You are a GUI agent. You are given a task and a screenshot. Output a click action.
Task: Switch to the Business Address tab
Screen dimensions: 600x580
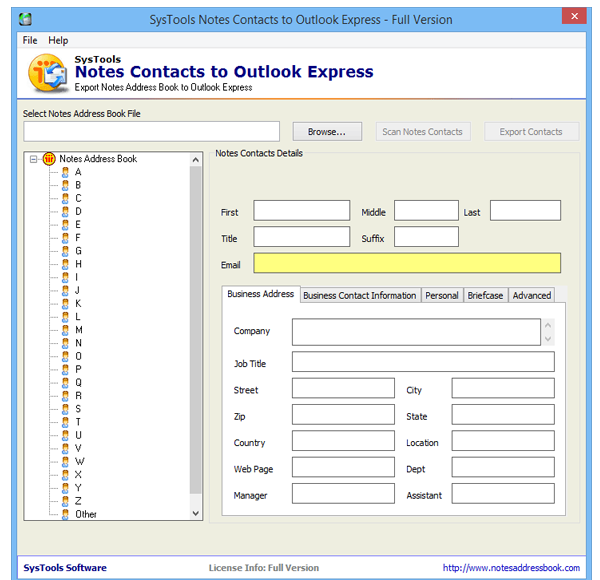pos(261,294)
